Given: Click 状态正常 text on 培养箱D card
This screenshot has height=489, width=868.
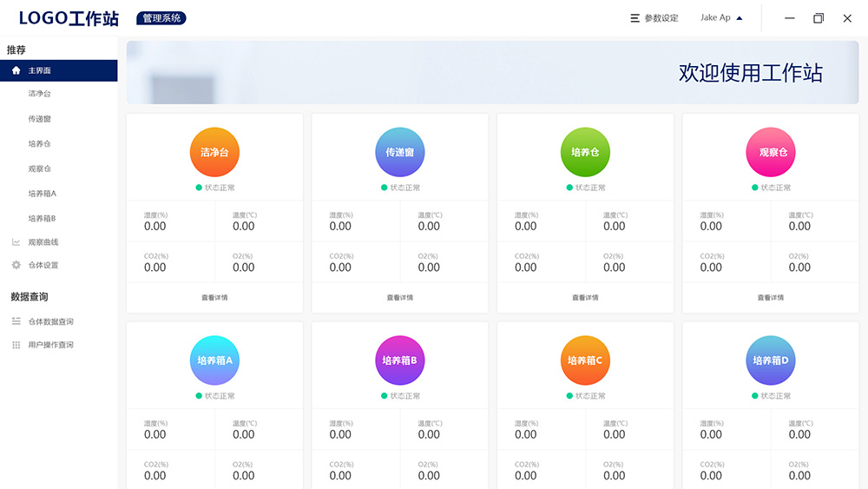Looking at the screenshot, I should (775, 395).
